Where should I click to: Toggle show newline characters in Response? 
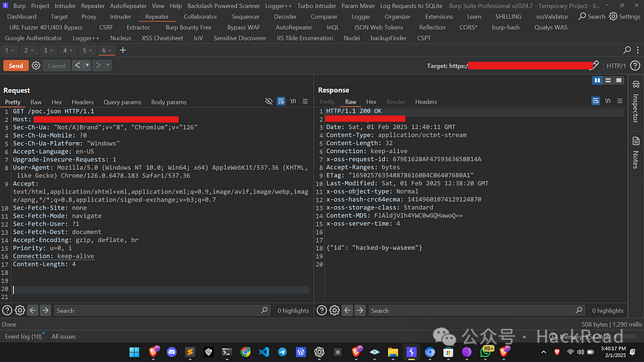608,101
